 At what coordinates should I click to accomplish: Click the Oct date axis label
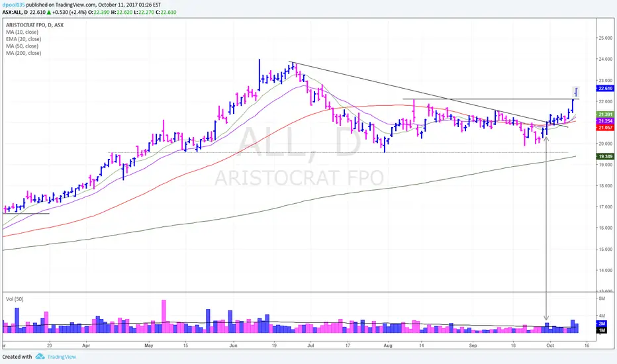[x=550, y=345]
